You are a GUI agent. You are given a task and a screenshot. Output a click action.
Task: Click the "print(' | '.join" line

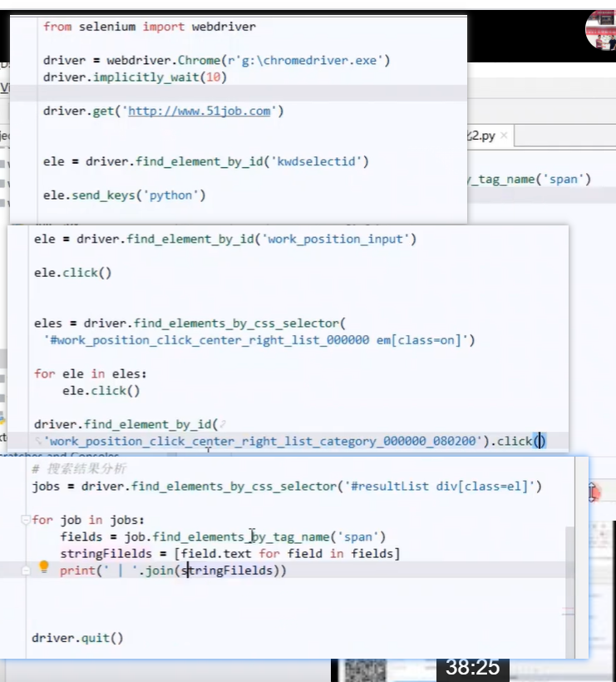(173, 571)
